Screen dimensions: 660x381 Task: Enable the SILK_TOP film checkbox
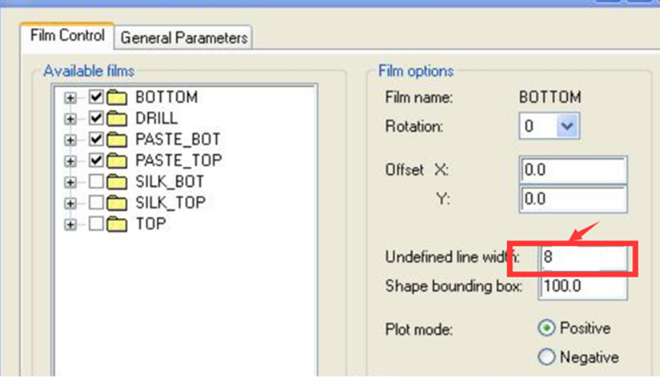click(96, 202)
